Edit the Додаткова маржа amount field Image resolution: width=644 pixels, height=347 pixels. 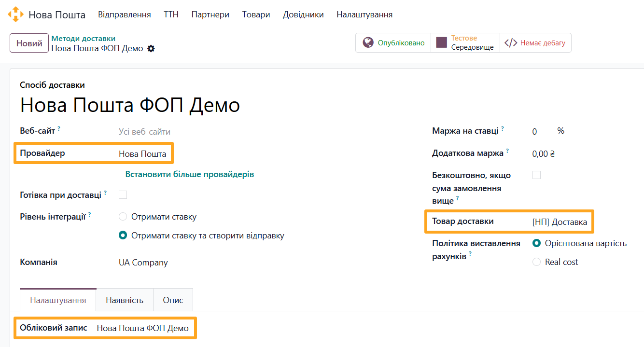pyautogui.click(x=544, y=154)
